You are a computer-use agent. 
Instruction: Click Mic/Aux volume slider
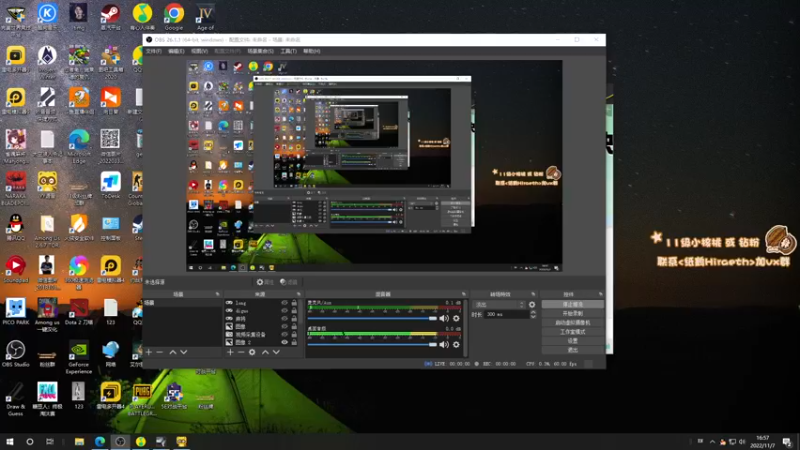pos(372,318)
